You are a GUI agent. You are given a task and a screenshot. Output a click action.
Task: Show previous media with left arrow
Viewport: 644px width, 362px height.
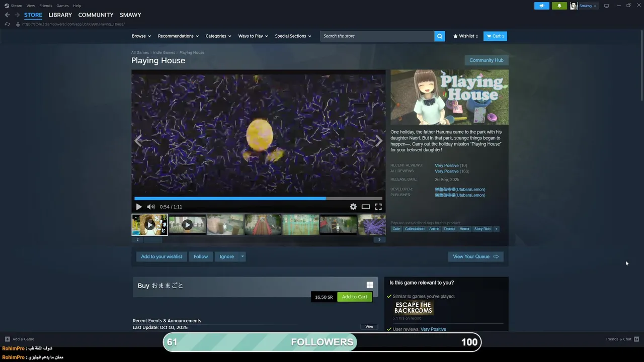pos(138,141)
